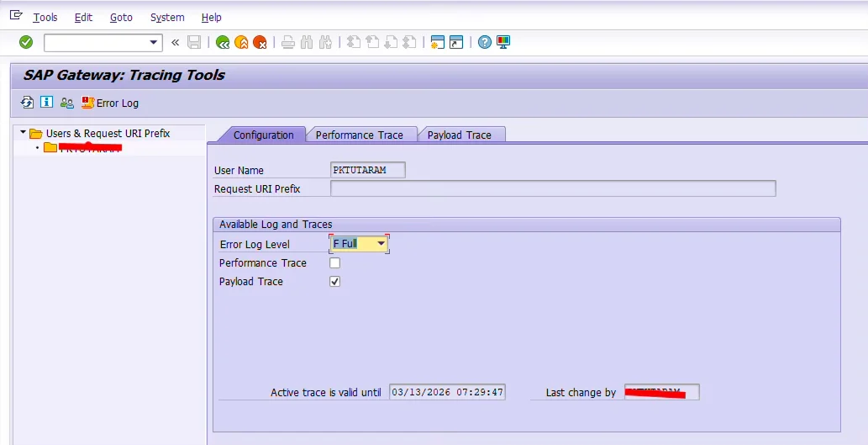Open the Help menu
This screenshot has width=868, height=445.
pyautogui.click(x=211, y=17)
